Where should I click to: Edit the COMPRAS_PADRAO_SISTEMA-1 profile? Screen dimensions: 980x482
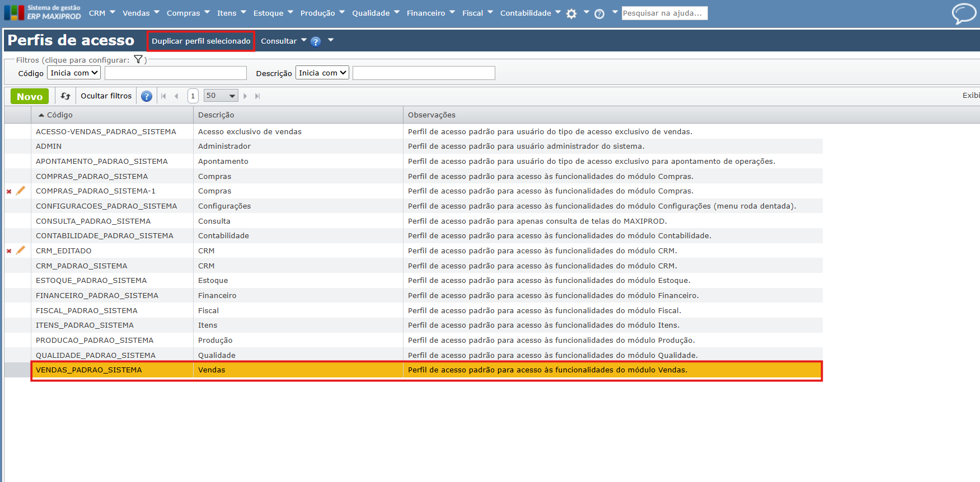21,191
